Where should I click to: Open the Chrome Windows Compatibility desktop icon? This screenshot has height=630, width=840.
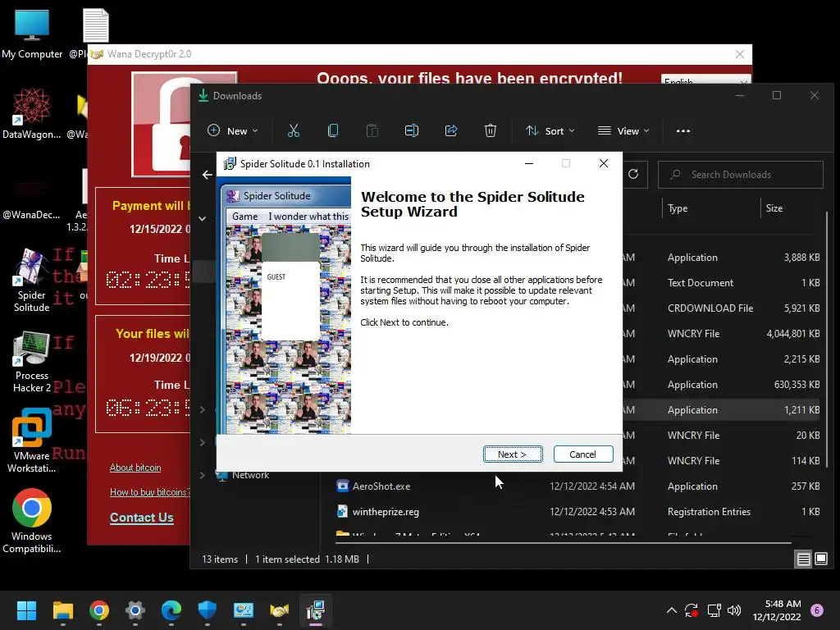[x=32, y=521]
